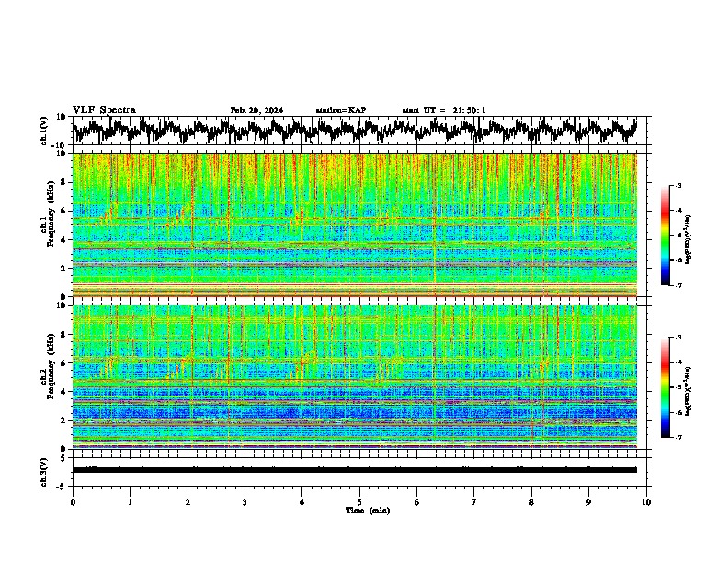Click the 'Time (min)' axis label

pyautogui.click(x=368, y=511)
